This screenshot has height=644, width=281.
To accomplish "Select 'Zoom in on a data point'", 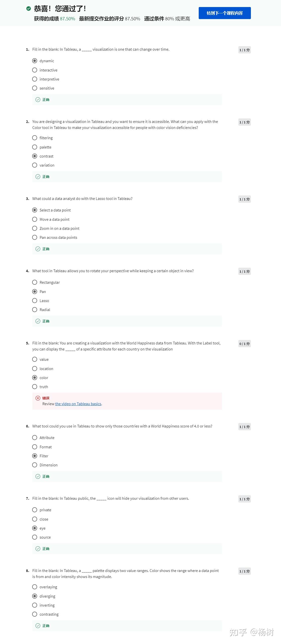I will click(35, 228).
